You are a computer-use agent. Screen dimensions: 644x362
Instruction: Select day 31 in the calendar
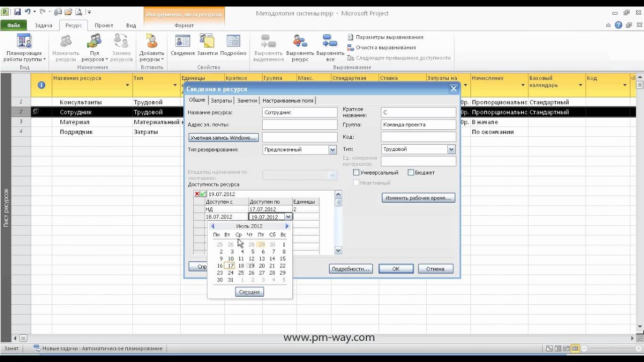pos(230,280)
